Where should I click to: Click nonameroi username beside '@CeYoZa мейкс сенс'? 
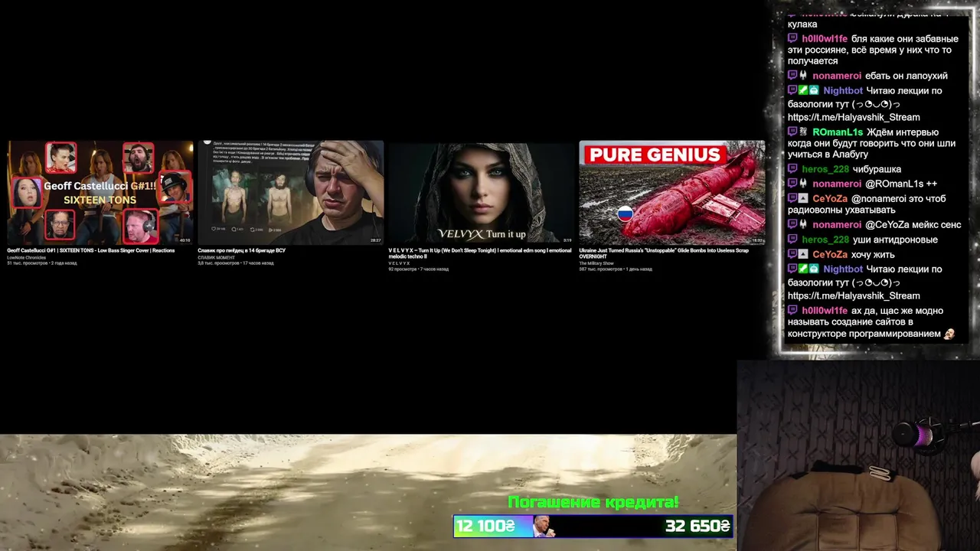click(x=837, y=225)
